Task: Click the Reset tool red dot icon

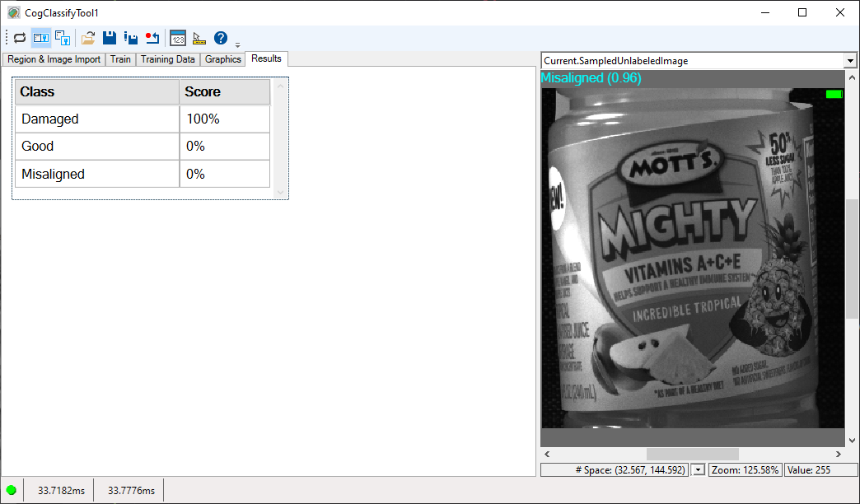Action: click(152, 38)
